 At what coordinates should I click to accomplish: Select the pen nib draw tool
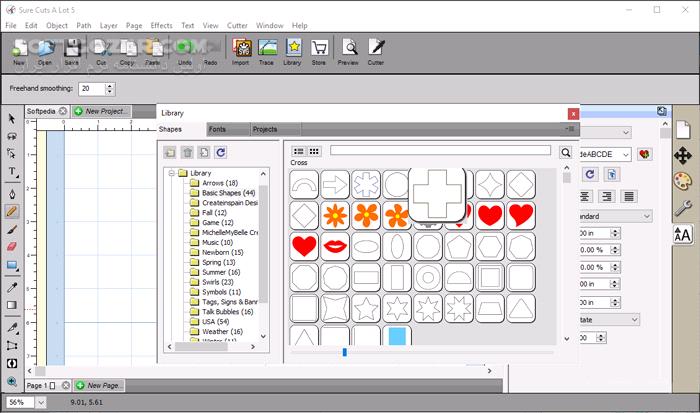(x=12, y=193)
